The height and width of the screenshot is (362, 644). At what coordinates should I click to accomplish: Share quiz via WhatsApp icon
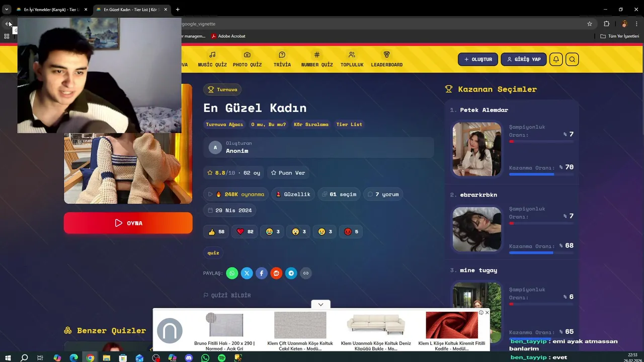coord(232,273)
